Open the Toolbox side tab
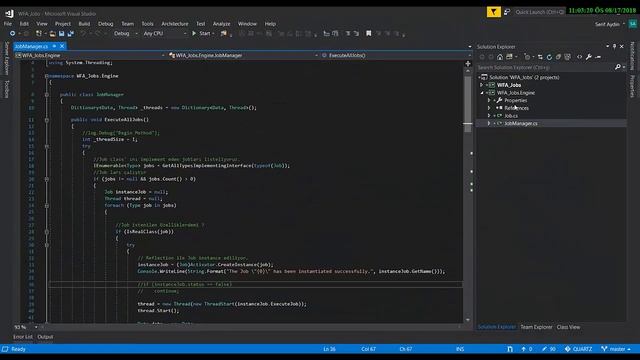The width and height of the screenshot is (640, 360). (6, 89)
